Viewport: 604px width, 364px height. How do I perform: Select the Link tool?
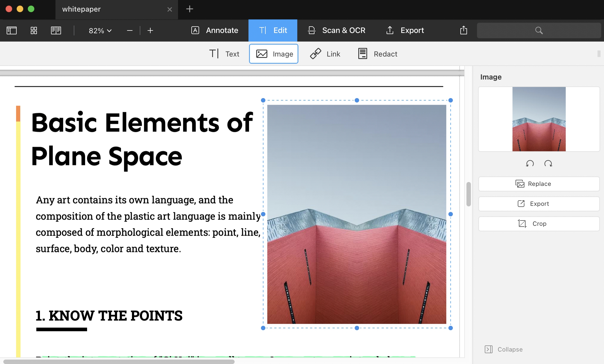[x=325, y=54]
